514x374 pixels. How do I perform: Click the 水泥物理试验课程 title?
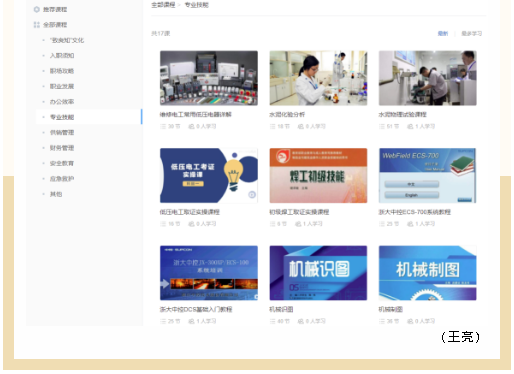(403, 114)
